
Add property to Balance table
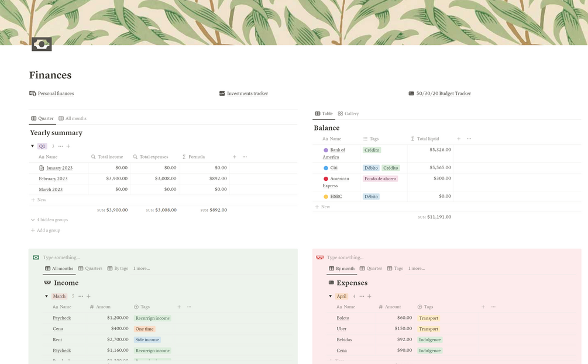(459, 139)
